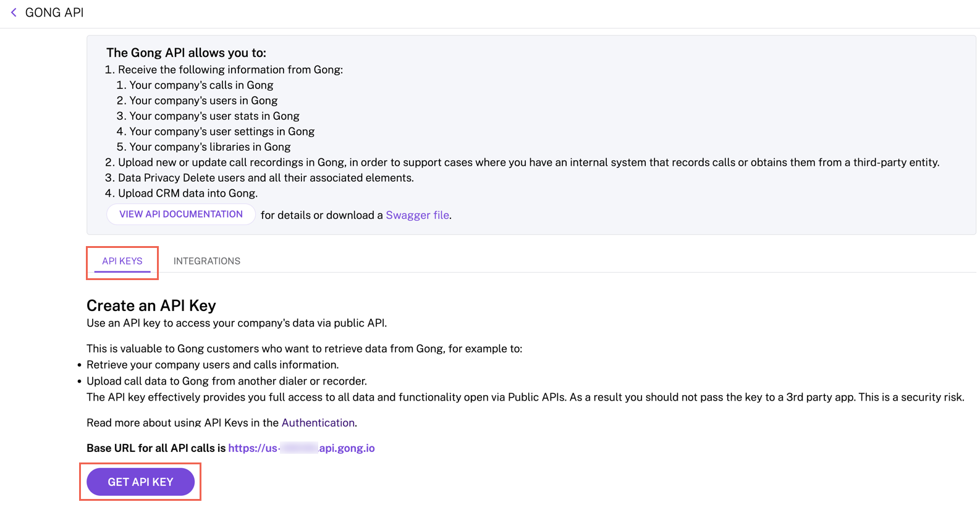This screenshot has height=507, width=980.
Task: Switch to the INTEGRATIONS tab
Action: (x=207, y=261)
